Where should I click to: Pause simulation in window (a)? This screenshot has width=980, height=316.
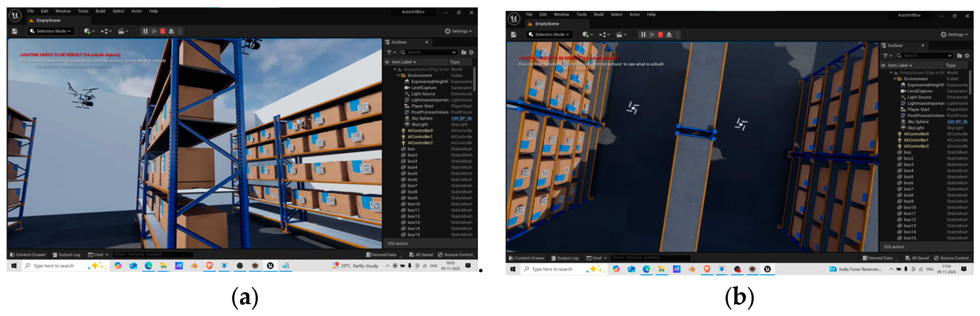[x=145, y=31]
